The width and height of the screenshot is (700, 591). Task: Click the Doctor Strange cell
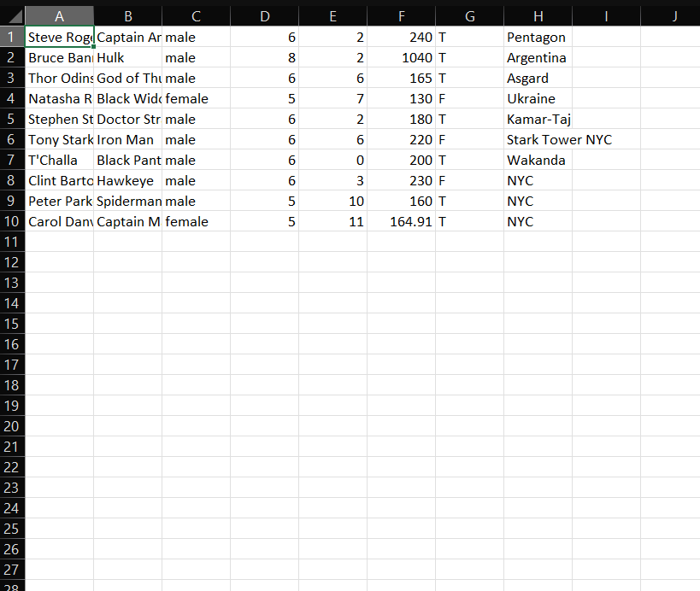click(127, 119)
